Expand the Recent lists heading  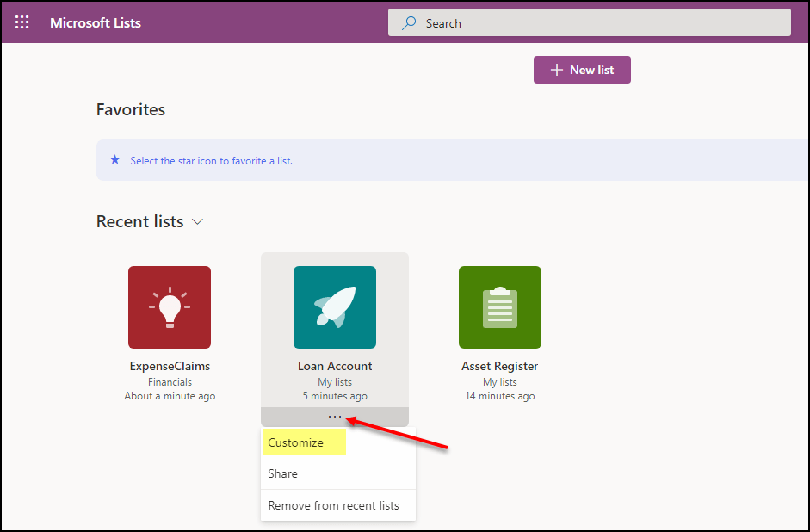[x=139, y=221]
